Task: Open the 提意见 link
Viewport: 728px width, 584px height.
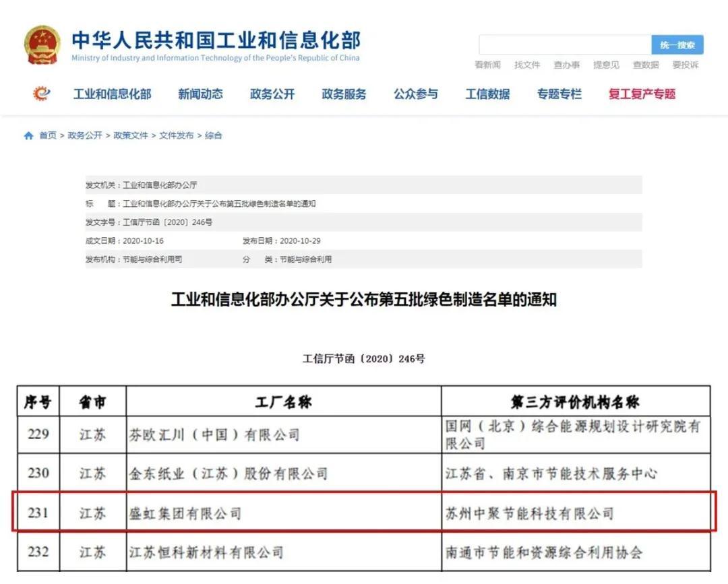Action: 606,65
